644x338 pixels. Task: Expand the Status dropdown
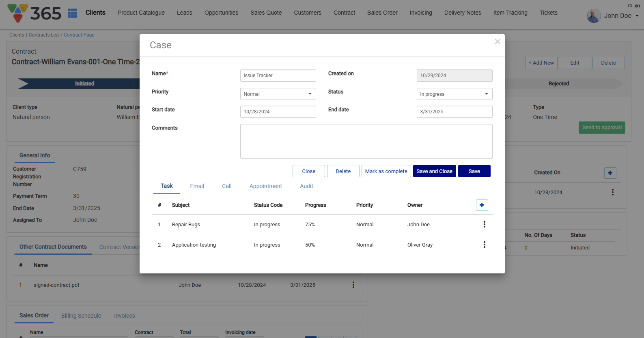(454, 94)
